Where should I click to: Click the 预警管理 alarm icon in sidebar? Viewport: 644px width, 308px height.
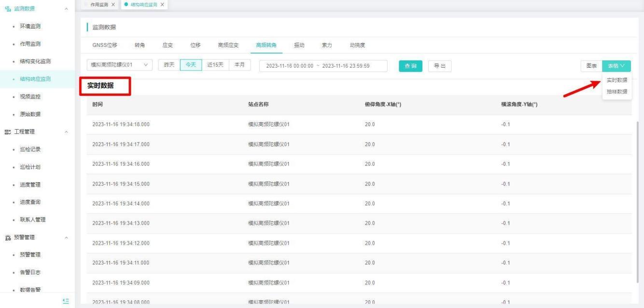8,237
